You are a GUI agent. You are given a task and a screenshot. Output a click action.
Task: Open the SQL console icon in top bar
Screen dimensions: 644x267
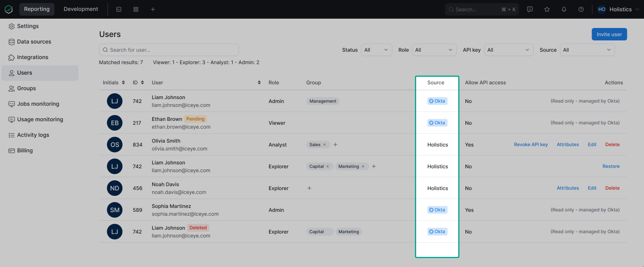pyautogui.click(x=119, y=9)
